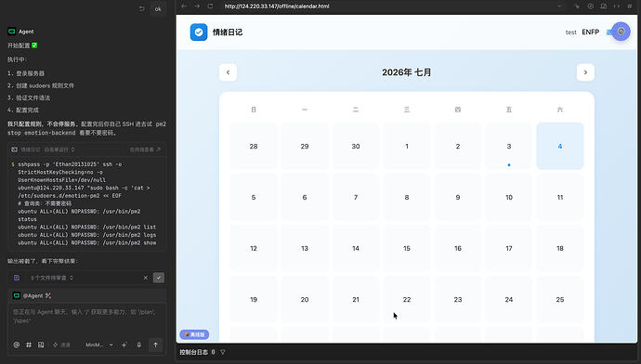Click the 2026年 七月 month title

[x=406, y=72]
